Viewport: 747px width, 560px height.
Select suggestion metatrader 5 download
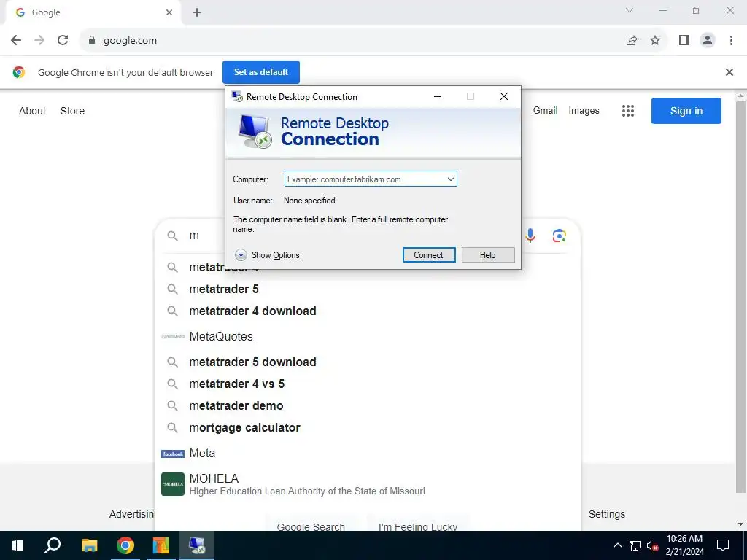point(368,362)
